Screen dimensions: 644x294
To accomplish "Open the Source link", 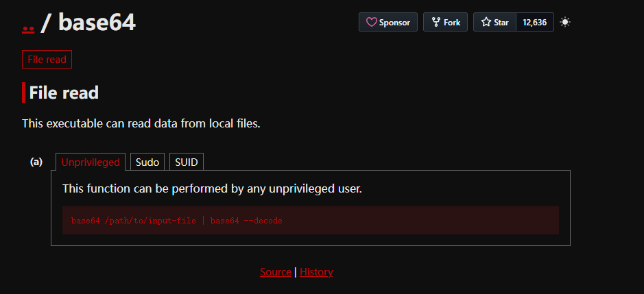I will click(x=276, y=272).
